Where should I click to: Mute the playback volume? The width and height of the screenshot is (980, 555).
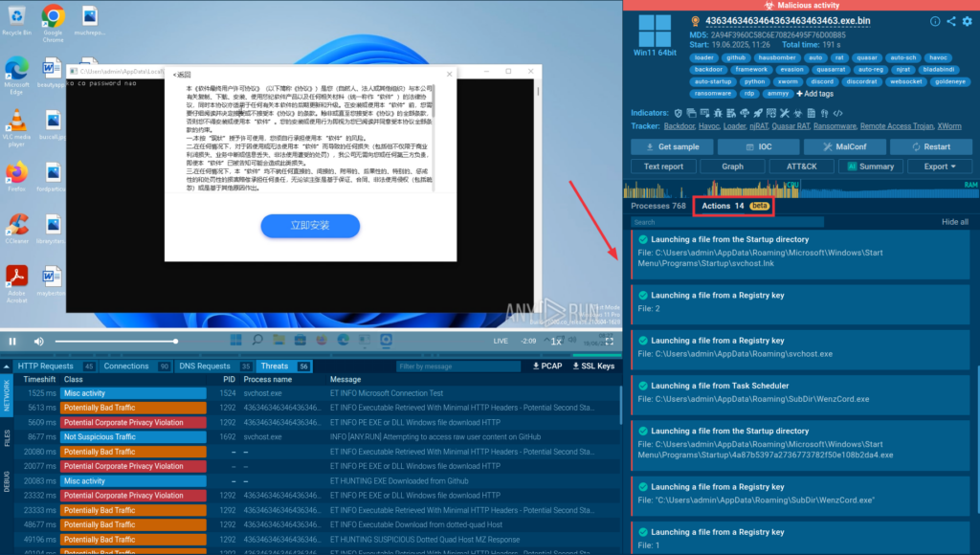coord(38,342)
